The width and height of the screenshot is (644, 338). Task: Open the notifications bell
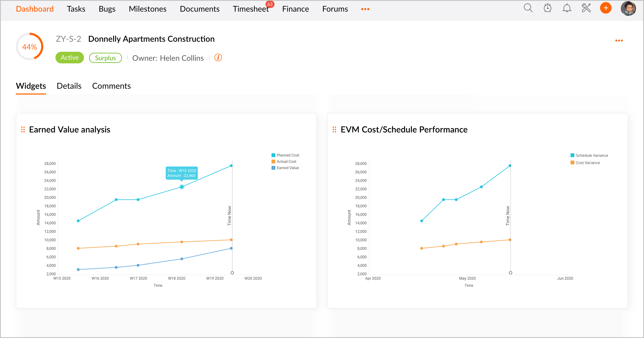[567, 8]
